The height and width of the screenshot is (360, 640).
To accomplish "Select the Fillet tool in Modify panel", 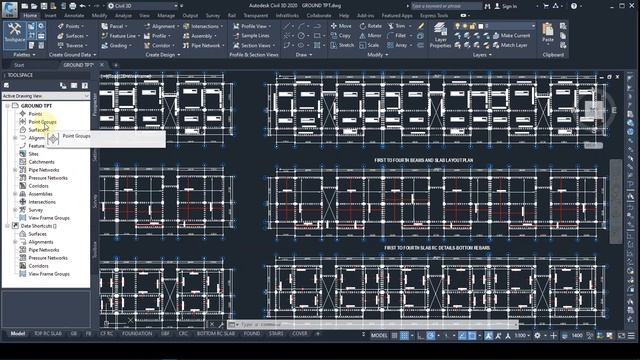I will tap(397, 36).
